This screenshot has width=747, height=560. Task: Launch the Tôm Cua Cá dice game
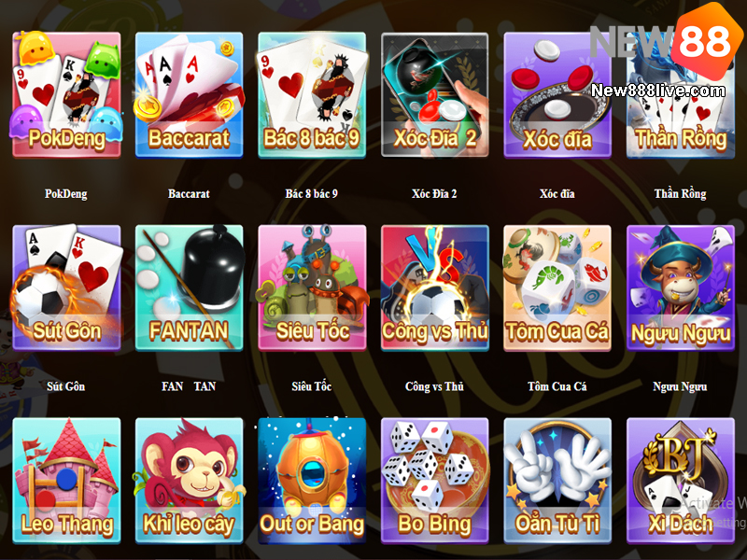click(557, 287)
